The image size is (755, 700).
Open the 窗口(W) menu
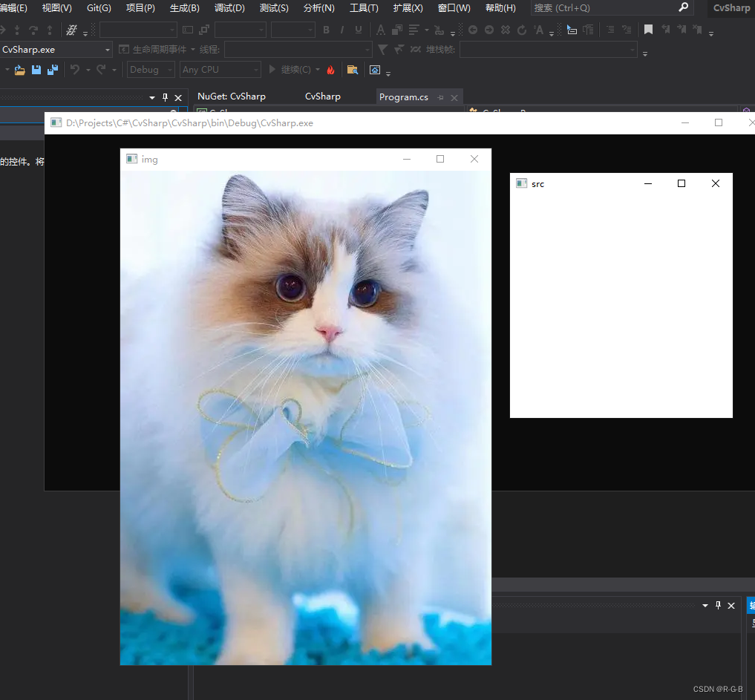coord(454,8)
